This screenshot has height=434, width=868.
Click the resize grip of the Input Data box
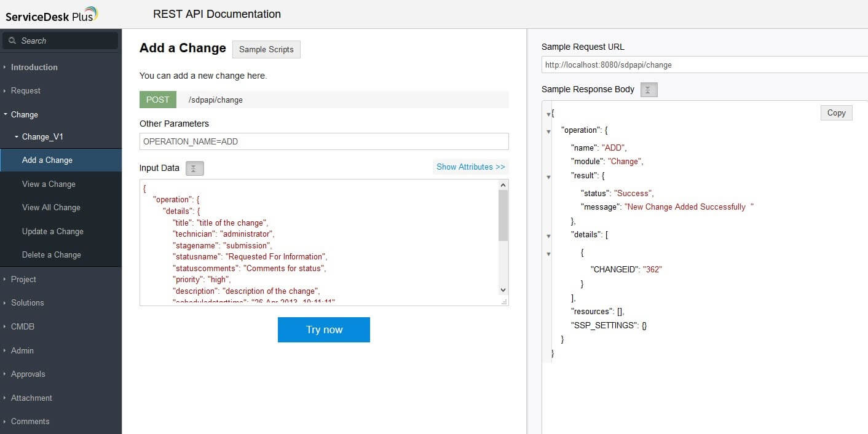click(504, 301)
